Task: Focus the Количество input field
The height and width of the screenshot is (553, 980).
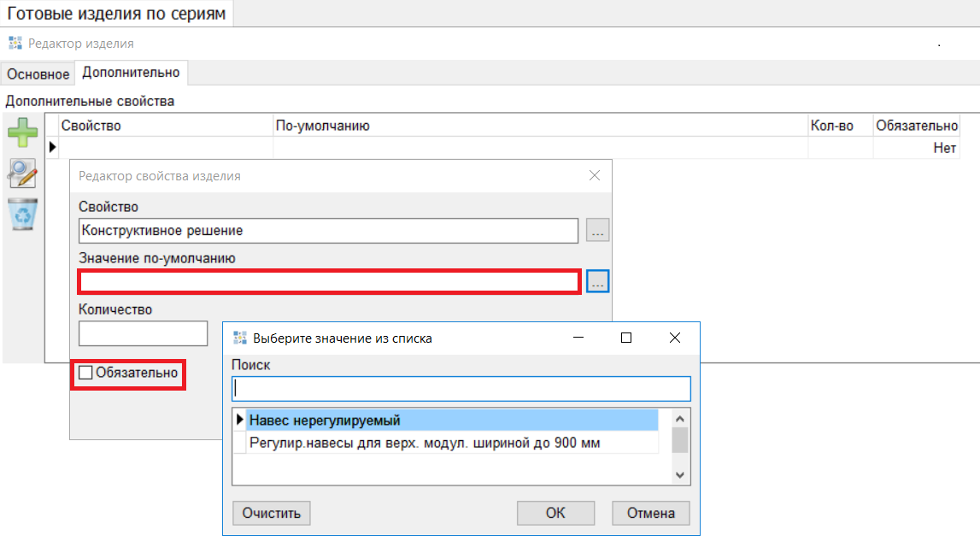Action: coord(143,333)
